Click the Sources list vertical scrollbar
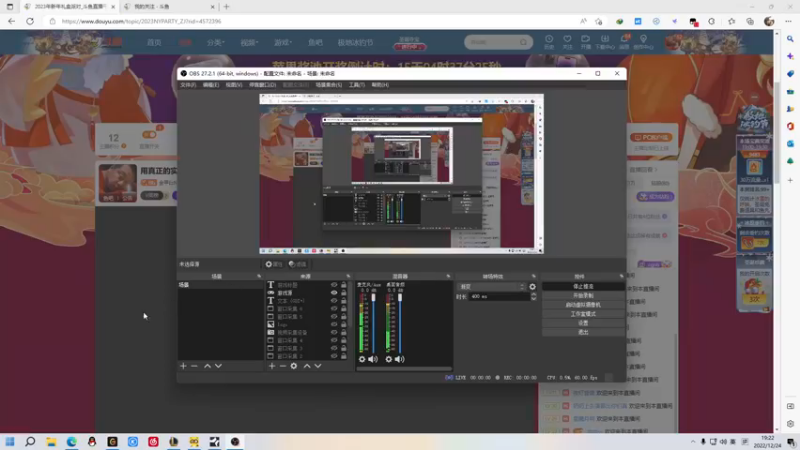This screenshot has height=450, width=800. [x=351, y=305]
